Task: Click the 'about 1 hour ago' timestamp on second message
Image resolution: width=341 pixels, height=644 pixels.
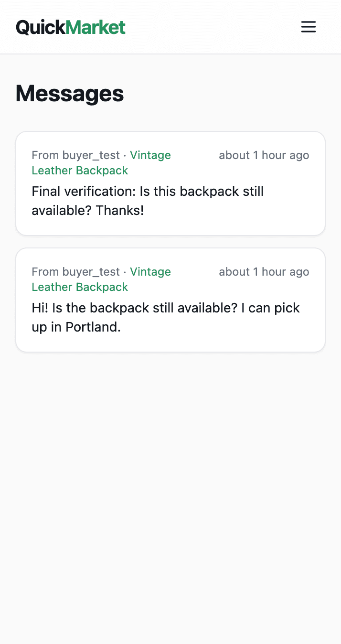Action: (x=264, y=271)
